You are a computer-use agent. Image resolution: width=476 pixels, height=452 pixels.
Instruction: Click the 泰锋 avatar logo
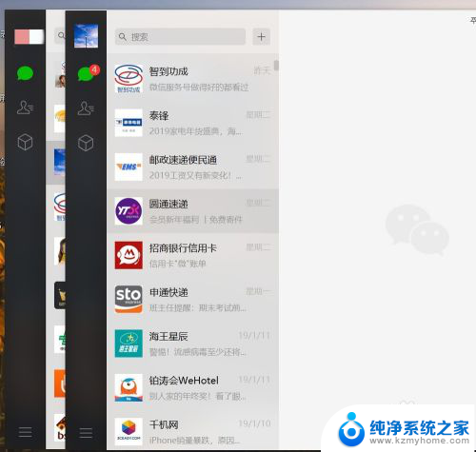(129, 123)
